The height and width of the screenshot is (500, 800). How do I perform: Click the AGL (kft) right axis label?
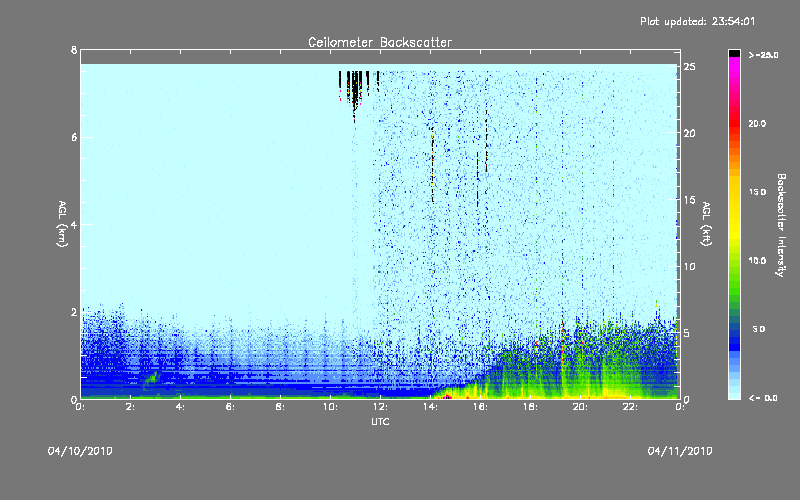point(706,224)
